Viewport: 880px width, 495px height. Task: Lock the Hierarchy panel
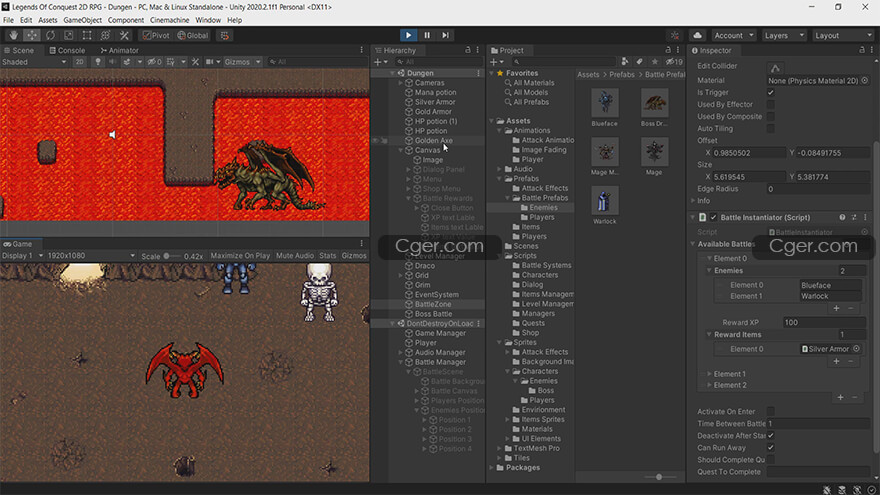click(468, 50)
